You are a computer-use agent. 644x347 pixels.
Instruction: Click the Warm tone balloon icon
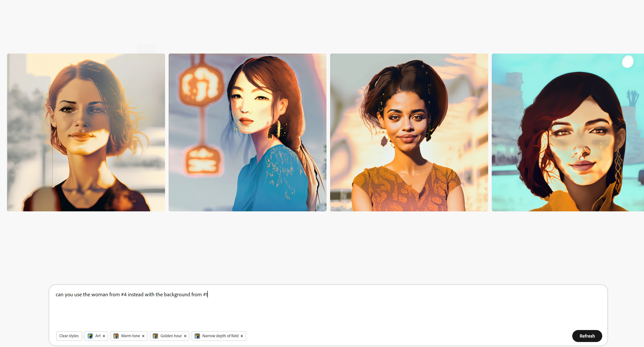116,336
